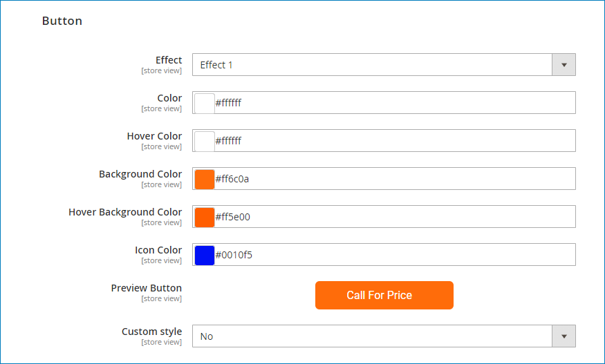The width and height of the screenshot is (605, 364).
Task: Open the Hover Background Color swatch
Action: 205,217
